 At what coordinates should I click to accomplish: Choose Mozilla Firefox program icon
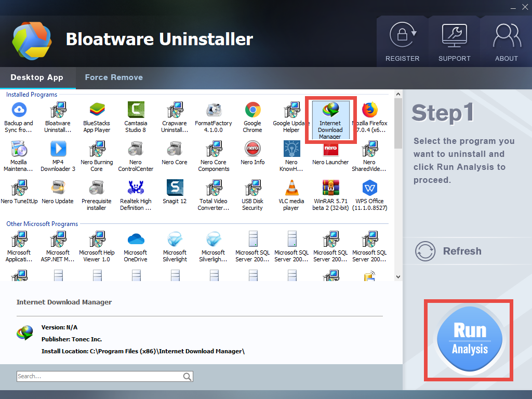370,110
